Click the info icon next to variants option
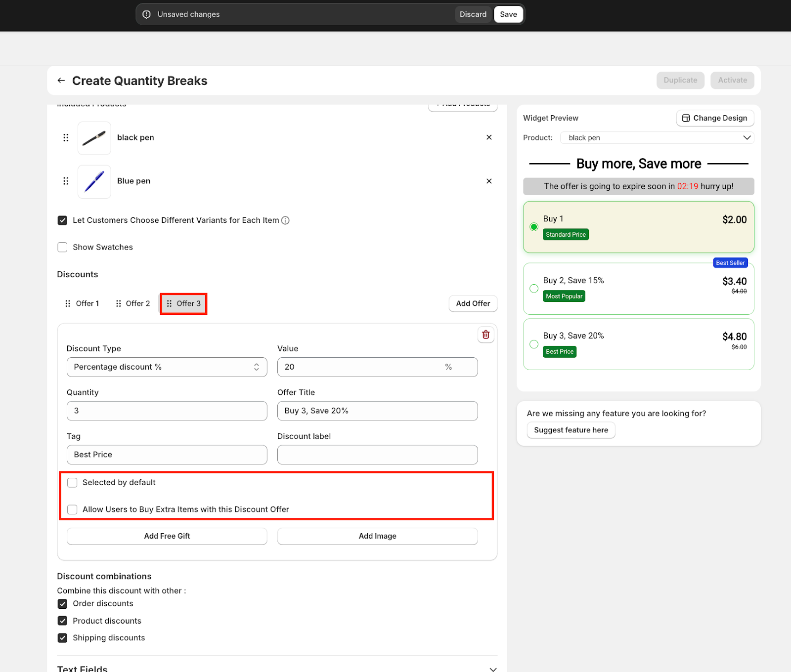This screenshot has width=791, height=672. [285, 220]
